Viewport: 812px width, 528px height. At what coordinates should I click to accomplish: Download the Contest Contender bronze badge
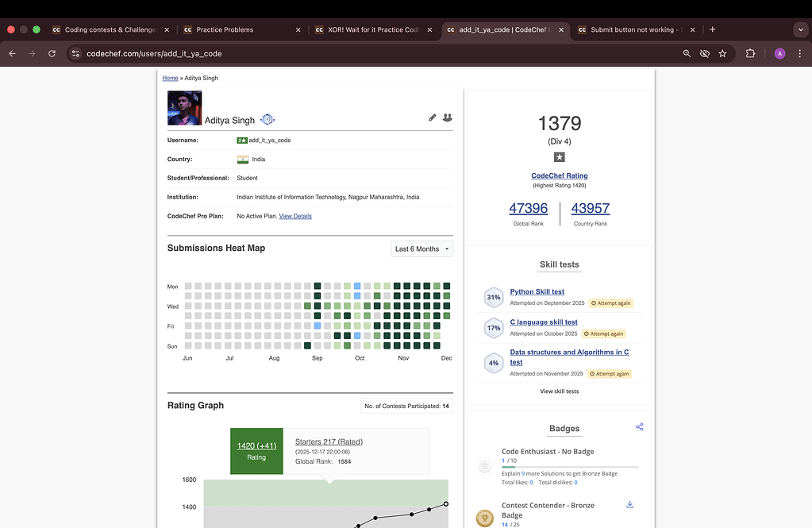click(x=629, y=504)
